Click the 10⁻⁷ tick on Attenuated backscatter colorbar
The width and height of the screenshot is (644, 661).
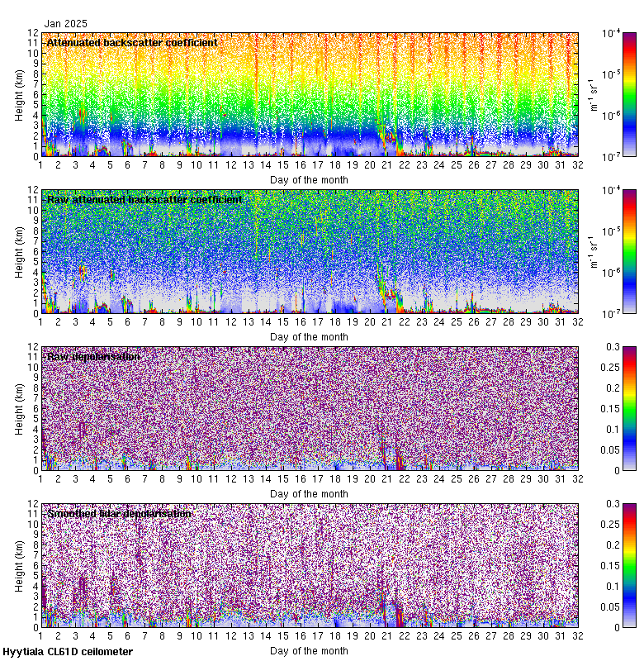click(x=611, y=157)
